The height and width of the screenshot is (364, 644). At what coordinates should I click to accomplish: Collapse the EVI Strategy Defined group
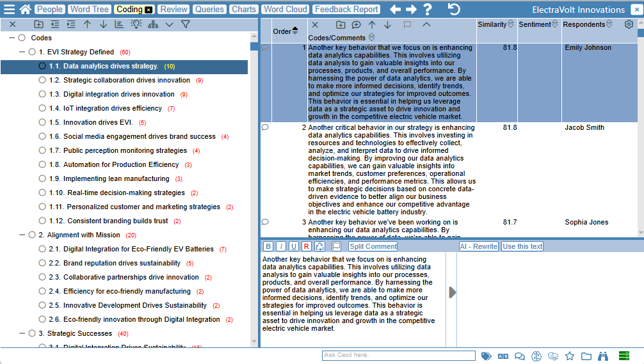pyautogui.click(x=22, y=52)
